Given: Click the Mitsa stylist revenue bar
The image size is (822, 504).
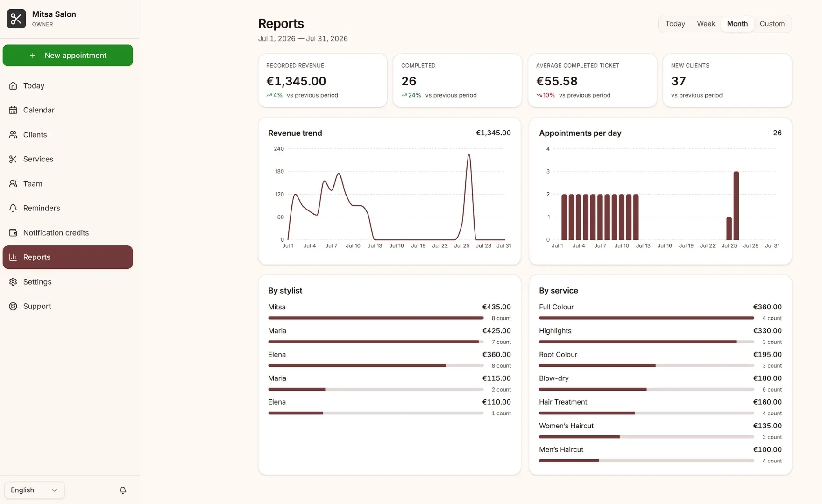Looking at the screenshot, I should coord(376,318).
